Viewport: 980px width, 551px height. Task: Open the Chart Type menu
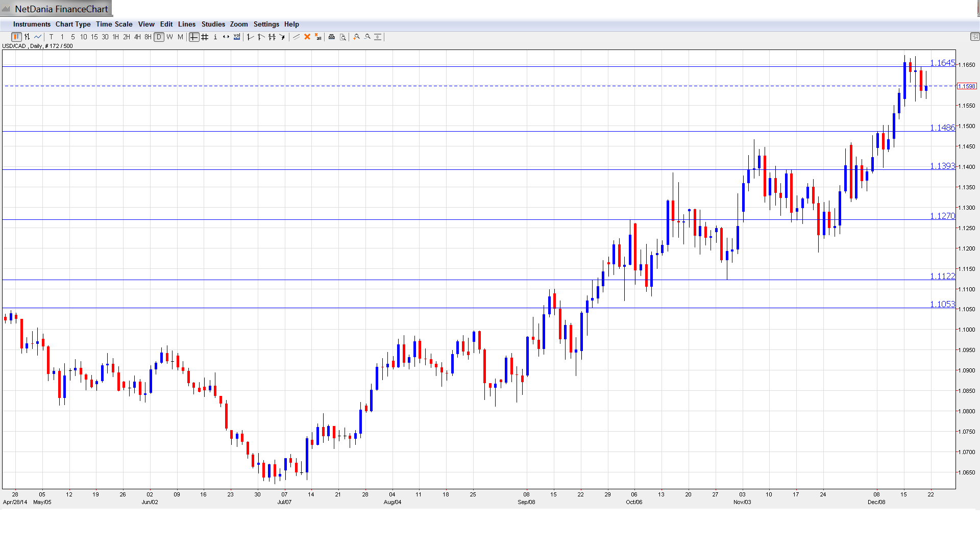point(73,24)
